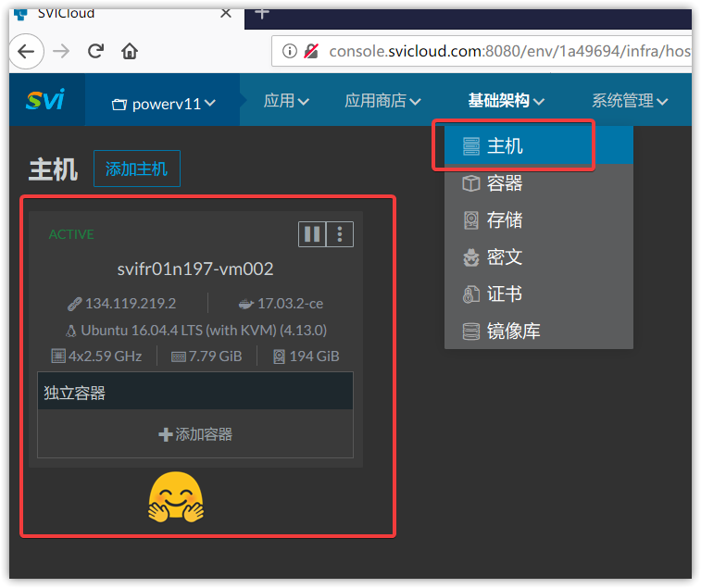701x588 pixels.
Task: Click the IP address 134.119.219.2
Action: click(131, 304)
